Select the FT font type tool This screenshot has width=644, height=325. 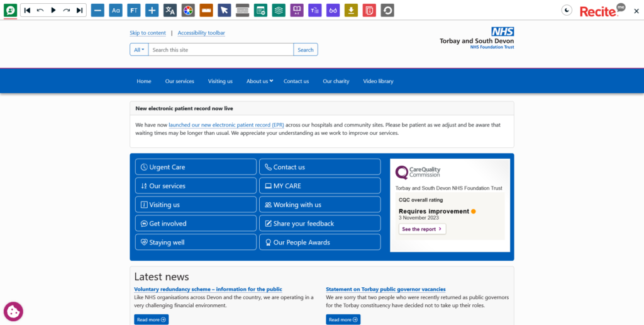click(134, 10)
